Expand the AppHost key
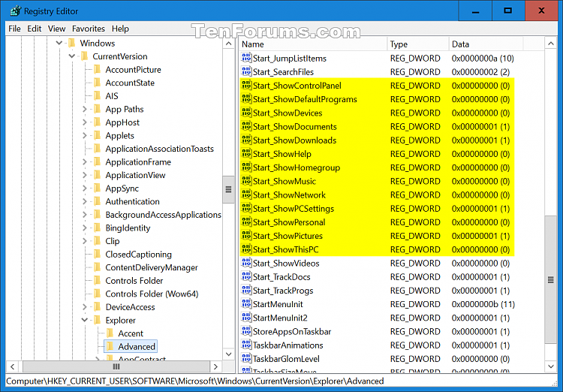This screenshot has width=563, height=392. [x=85, y=122]
